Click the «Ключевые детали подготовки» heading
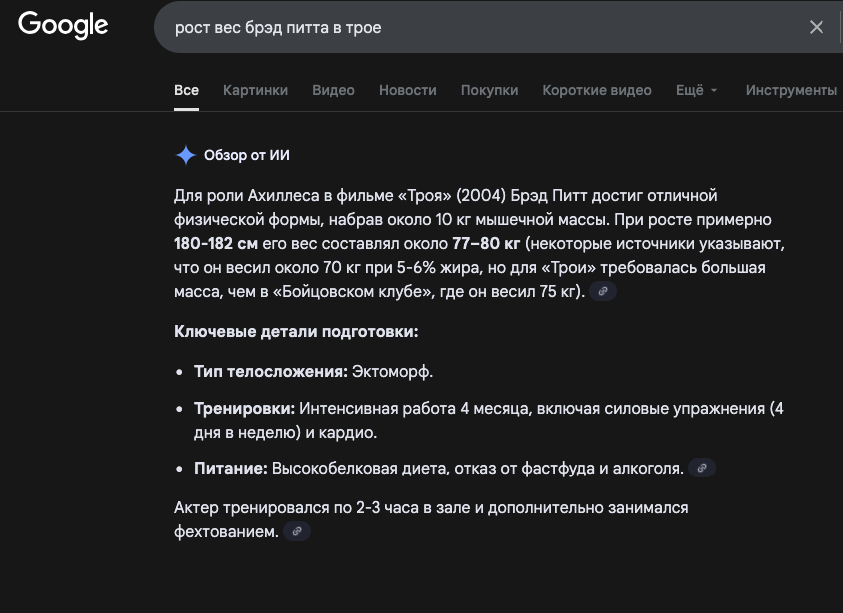This screenshot has height=613, width=843. point(296,331)
